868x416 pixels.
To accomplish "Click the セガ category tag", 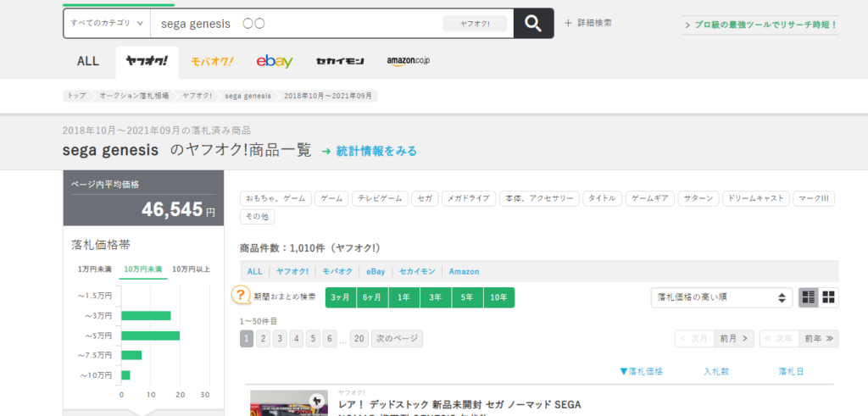I will pyautogui.click(x=425, y=198).
